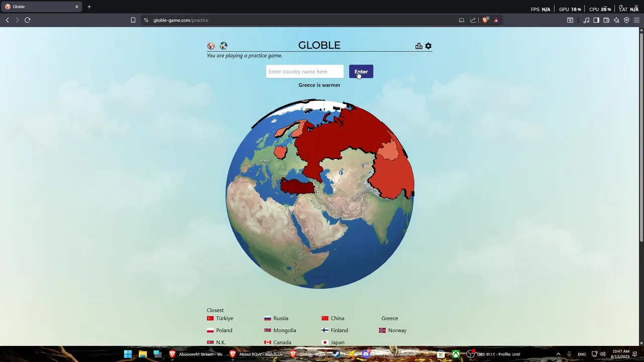Screen dimensions: 644x362
Task: Click Poland in the guess list
Action: click(219, 330)
